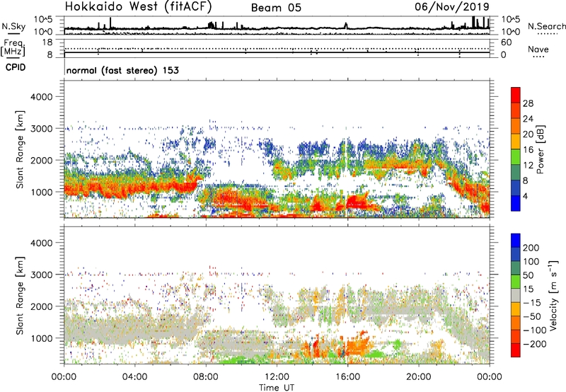Viewport: 566px width, 392px height.
Task: Click the date '06/Nov/2019'
Action: pos(452,7)
